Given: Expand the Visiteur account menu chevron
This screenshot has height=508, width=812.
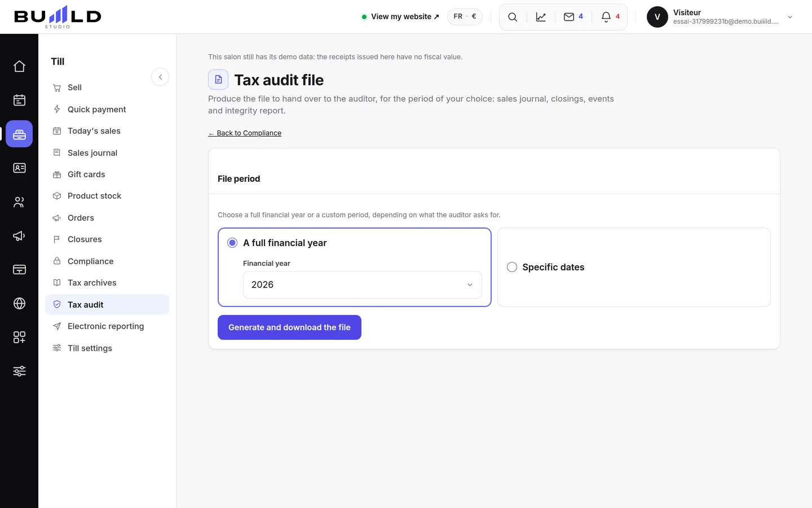Looking at the screenshot, I should click(790, 17).
